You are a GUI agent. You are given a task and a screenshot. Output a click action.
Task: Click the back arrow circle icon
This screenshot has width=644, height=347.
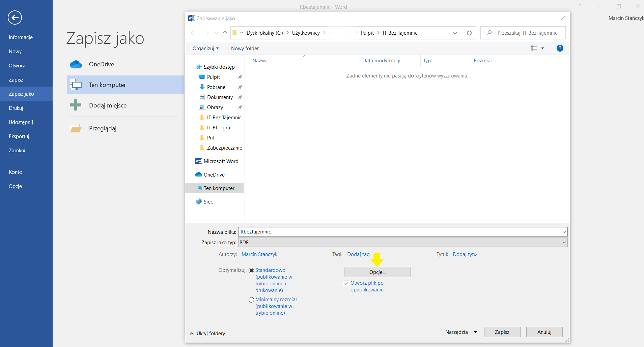(15, 18)
